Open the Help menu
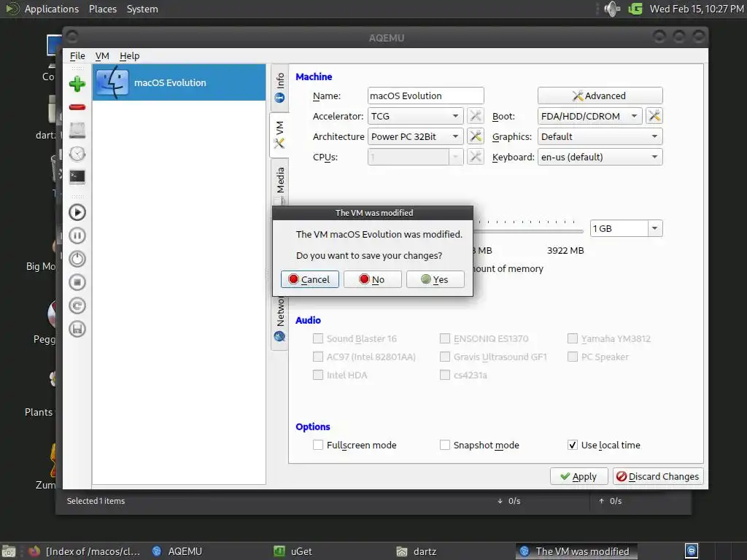Viewport: 747px width, 560px height. (130, 55)
